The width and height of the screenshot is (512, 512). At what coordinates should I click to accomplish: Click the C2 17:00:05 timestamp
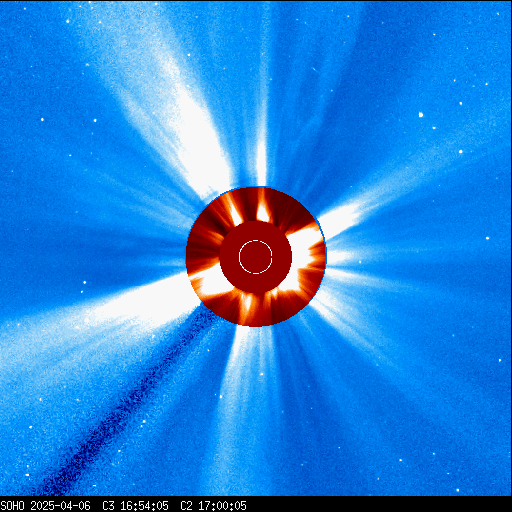pyautogui.click(x=213, y=506)
